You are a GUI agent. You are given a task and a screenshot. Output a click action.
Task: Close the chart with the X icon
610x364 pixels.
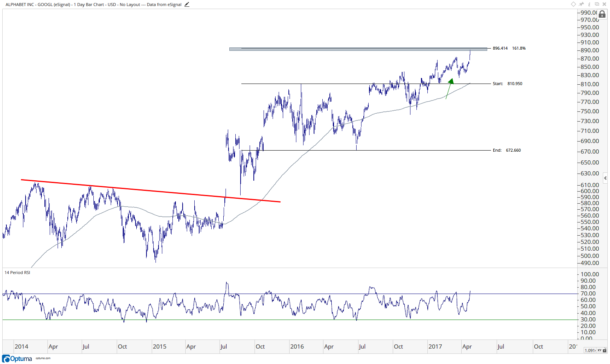pos(604,4)
